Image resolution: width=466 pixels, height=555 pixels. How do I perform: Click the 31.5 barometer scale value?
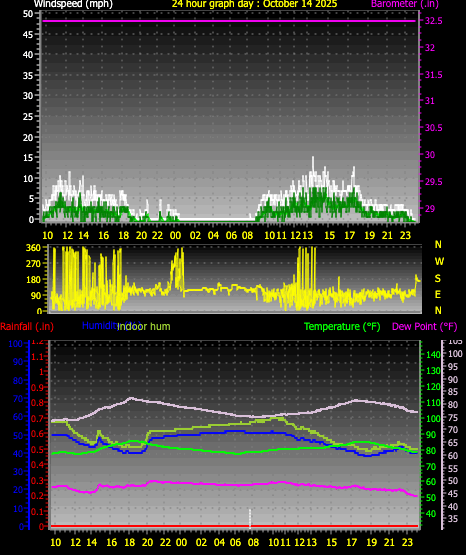pos(433,75)
